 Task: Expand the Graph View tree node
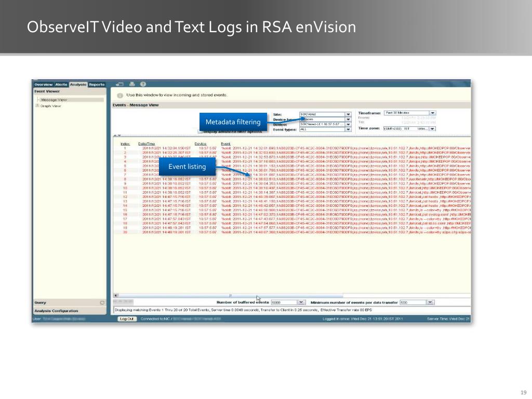tap(37, 106)
